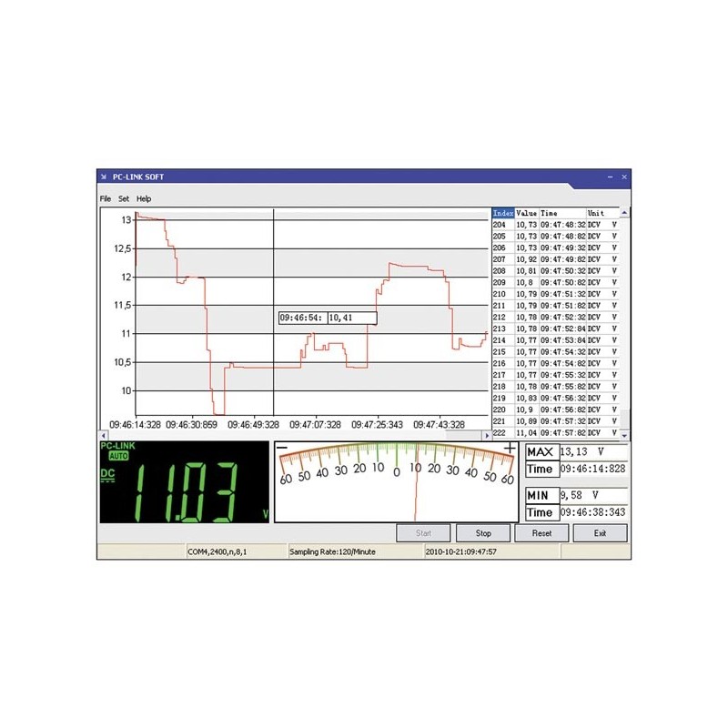Select table row with index 220
Image resolution: width=728 pixels, height=728 pixels.
point(556,410)
